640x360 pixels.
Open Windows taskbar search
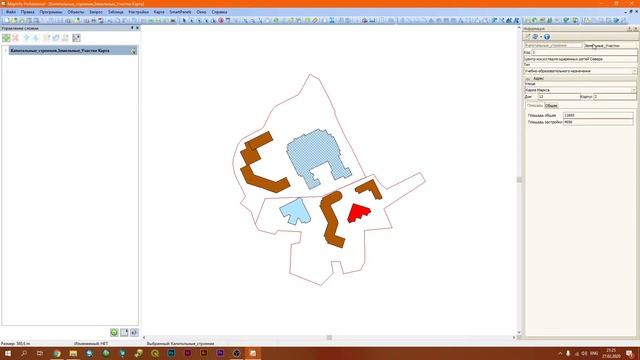point(24,353)
